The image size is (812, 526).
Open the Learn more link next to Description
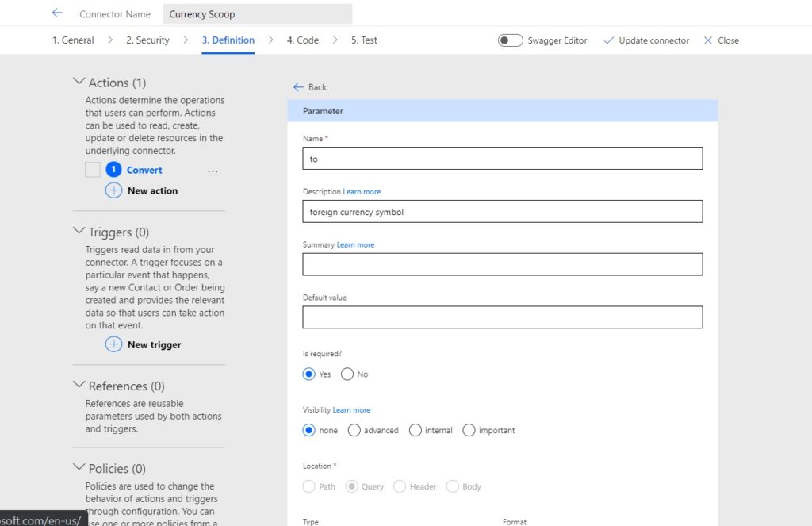pyautogui.click(x=362, y=191)
